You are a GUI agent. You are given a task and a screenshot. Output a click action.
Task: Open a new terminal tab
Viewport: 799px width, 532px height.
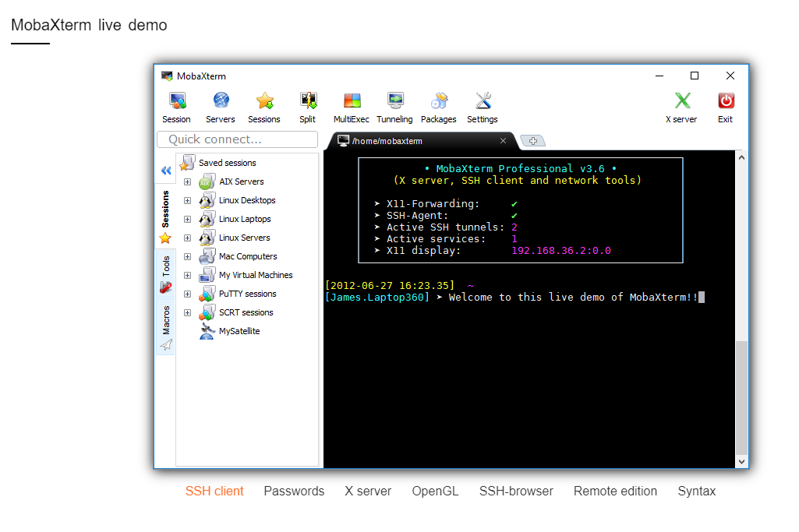[x=533, y=141]
